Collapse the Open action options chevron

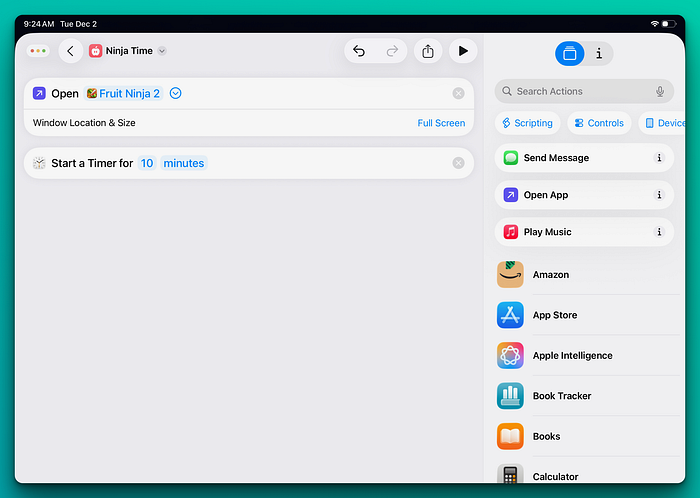coord(175,93)
